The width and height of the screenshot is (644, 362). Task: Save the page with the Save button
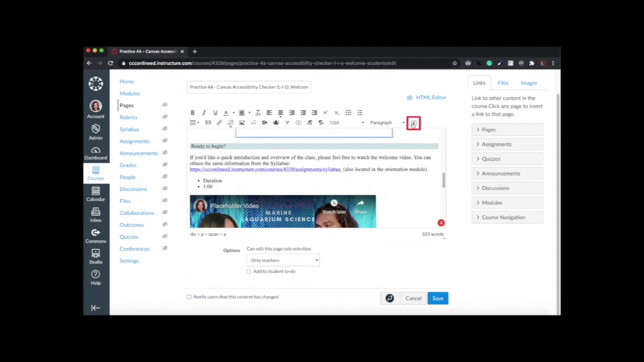[x=438, y=299]
